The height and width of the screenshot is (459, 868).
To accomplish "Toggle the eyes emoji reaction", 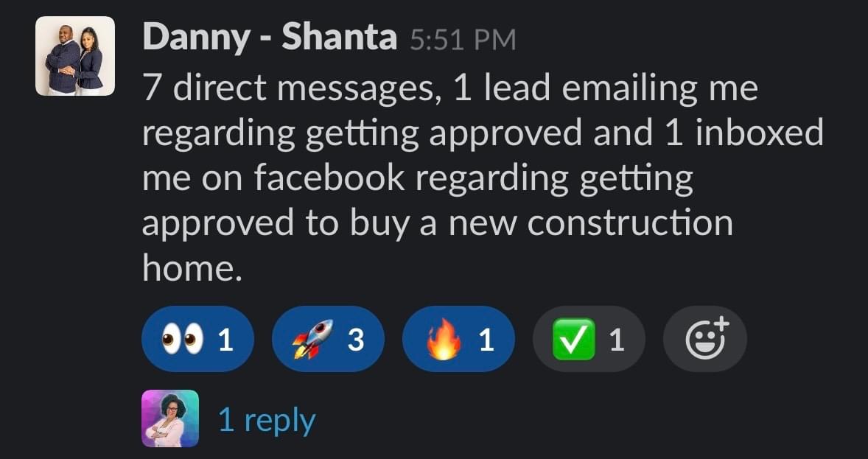I will point(197,340).
